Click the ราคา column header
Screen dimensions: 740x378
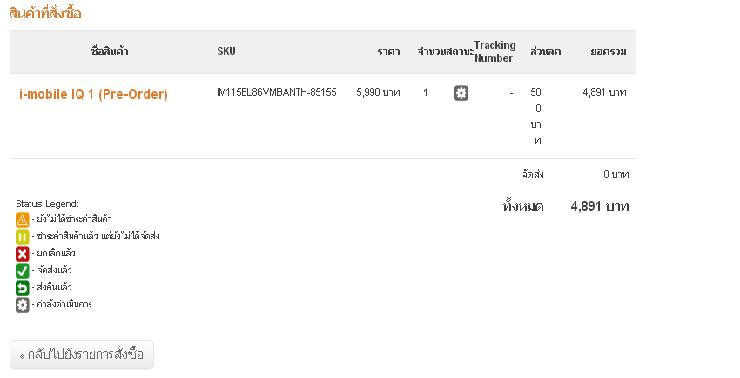389,51
